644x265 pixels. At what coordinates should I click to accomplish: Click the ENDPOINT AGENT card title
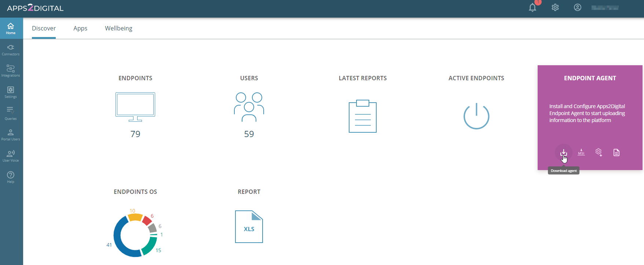coord(590,78)
